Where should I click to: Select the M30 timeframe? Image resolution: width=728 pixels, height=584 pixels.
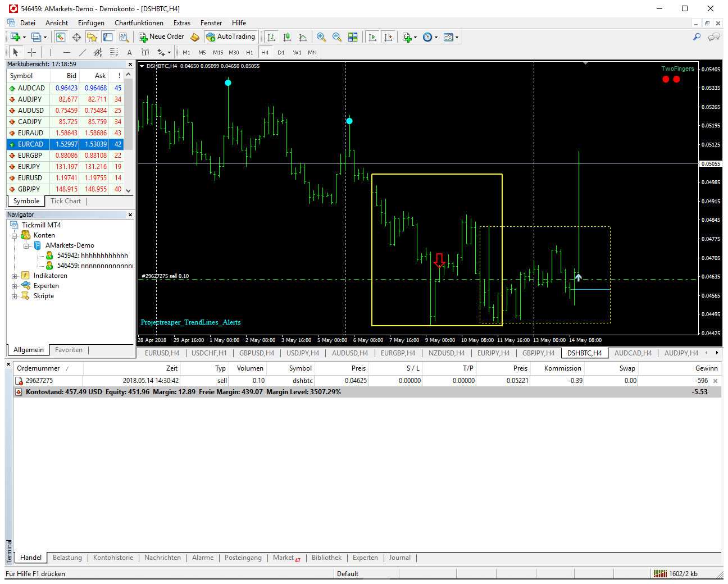pyautogui.click(x=234, y=52)
